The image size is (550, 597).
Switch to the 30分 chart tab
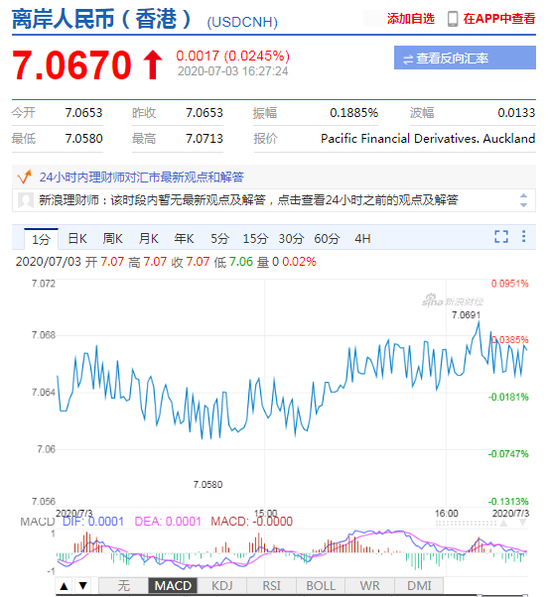click(x=291, y=239)
